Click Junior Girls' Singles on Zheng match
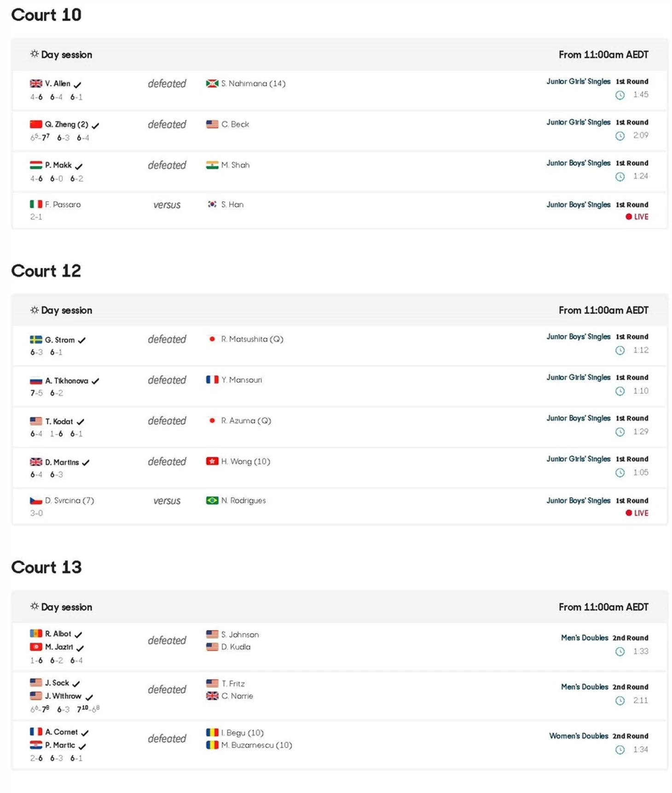Image resolution: width=672 pixels, height=793 pixels. (578, 122)
